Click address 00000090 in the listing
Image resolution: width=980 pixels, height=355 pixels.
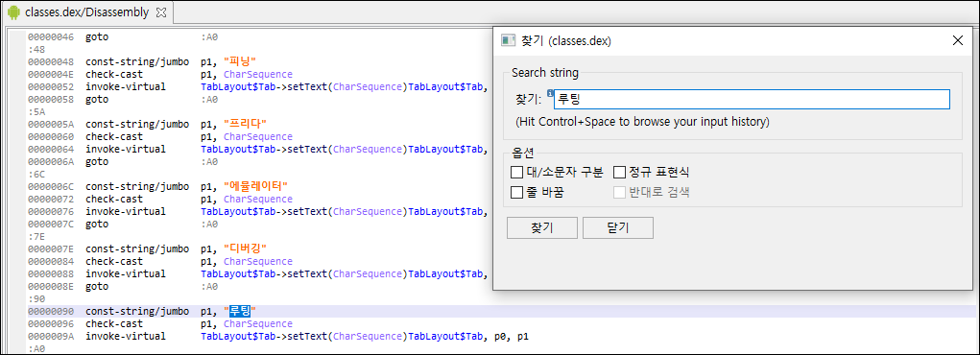pos(51,311)
